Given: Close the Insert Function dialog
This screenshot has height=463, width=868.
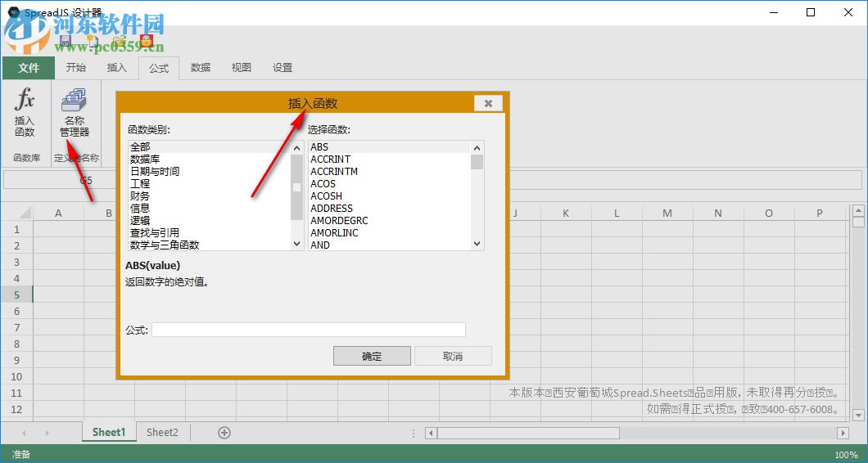Looking at the screenshot, I should point(488,103).
